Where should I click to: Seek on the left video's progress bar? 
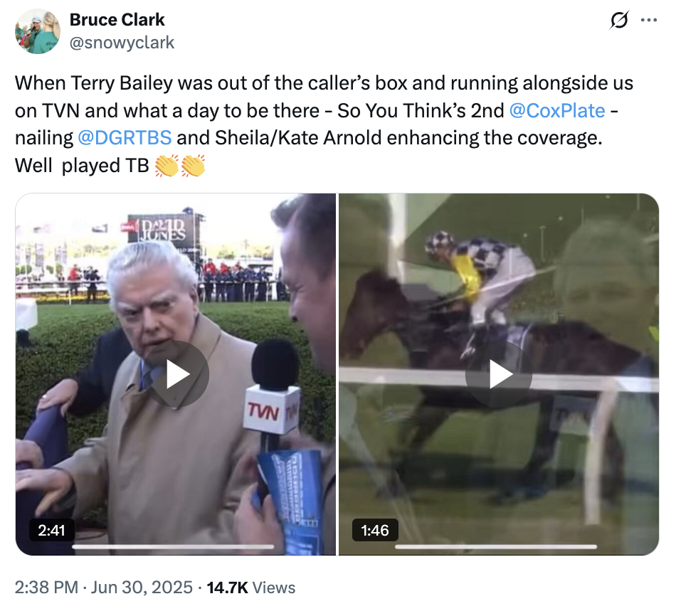coord(173,546)
